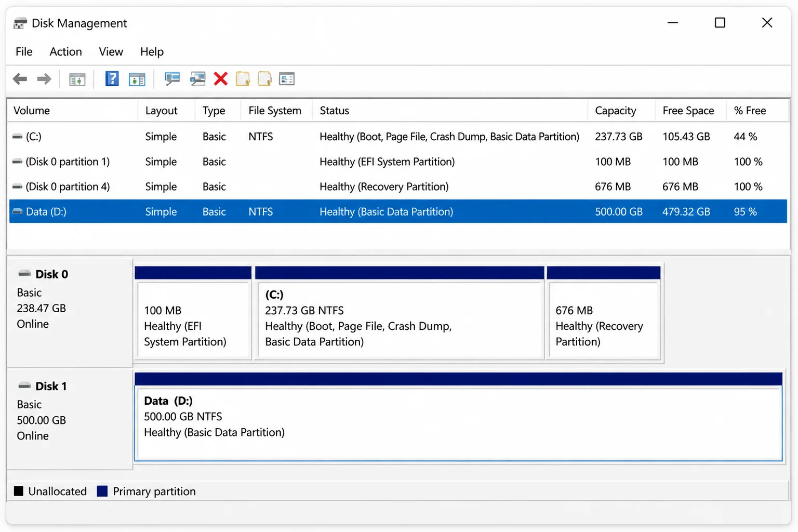The width and height of the screenshot is (798, 532).
Task: Open Help via the blue question mark icon
Action: tap(112, 79)
